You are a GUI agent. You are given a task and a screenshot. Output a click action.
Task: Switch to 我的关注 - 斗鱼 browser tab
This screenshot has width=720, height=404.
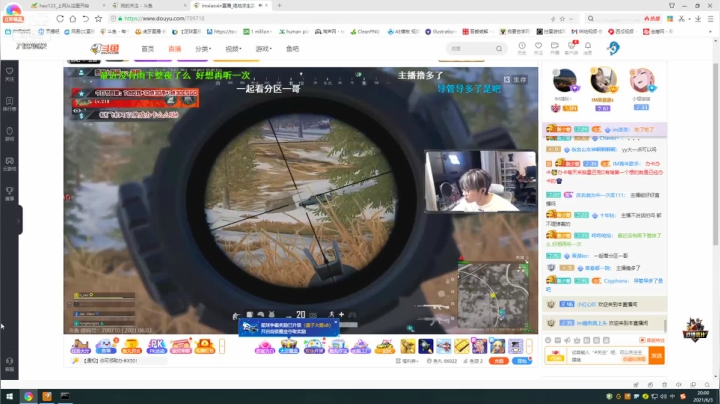click(x=149, y=6)
